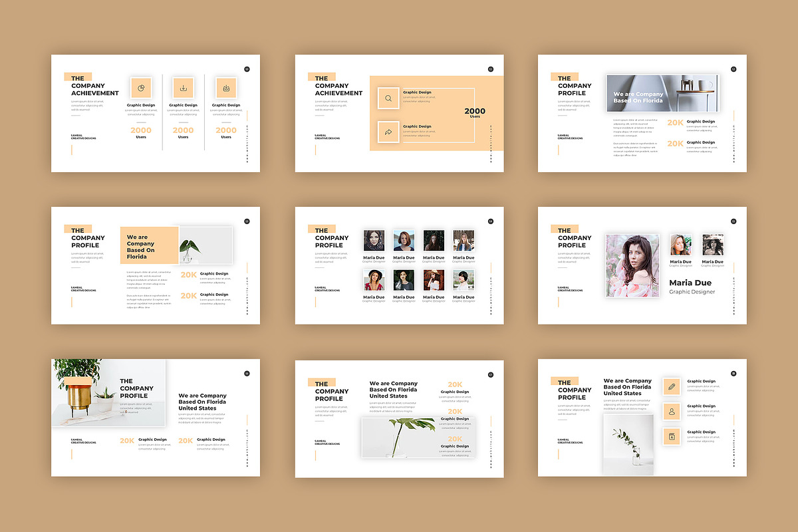Click 'Graphic Design' label beside search icon
The image size is (798, 532).
point(417,92)
